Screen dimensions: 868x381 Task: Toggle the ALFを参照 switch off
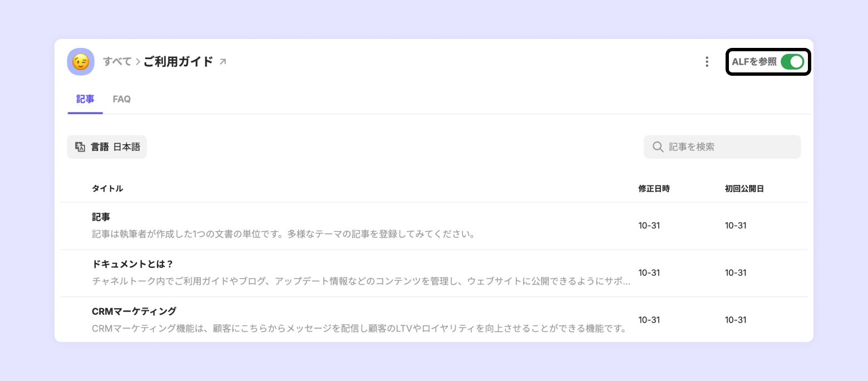click(792, 62)
